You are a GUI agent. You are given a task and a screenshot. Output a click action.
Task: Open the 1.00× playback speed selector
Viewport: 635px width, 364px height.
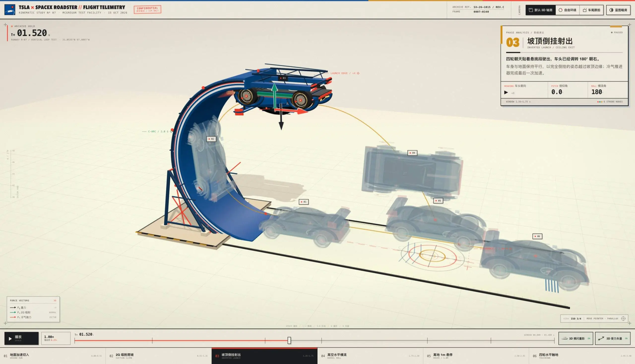[56, 338]
